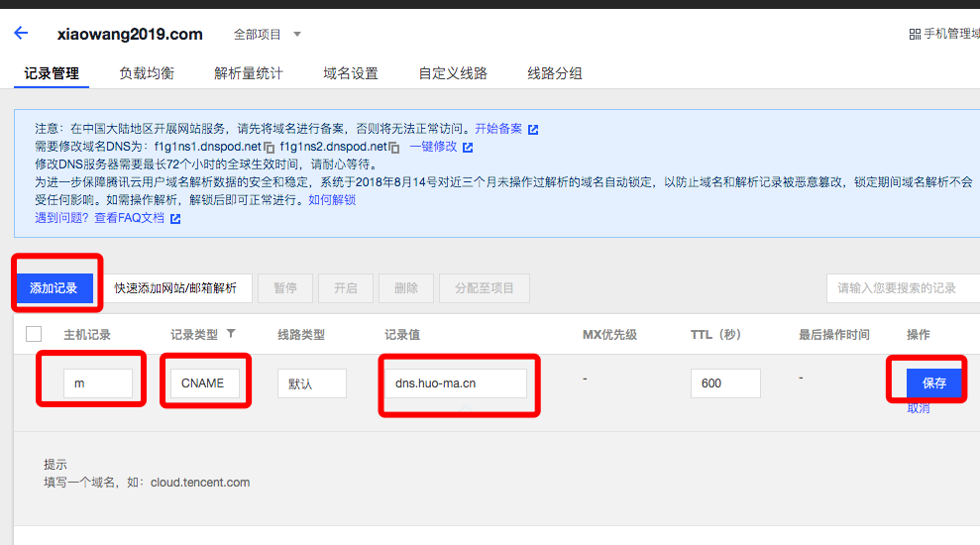The height and width of the screenshot is (545, 980).
Task: Save the record with 保存 button
Action: (x=933, y=383)
